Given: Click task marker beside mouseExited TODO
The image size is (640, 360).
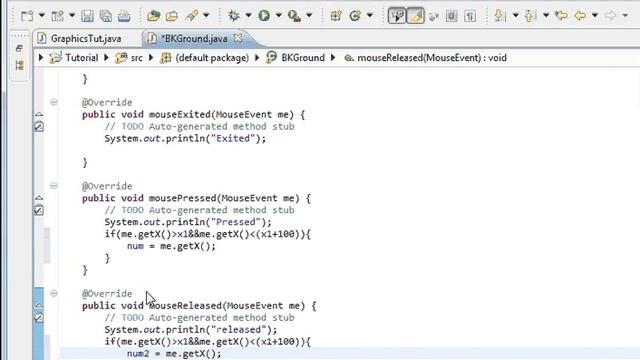Looking at the screenshot, I should [x=39, y=127].
